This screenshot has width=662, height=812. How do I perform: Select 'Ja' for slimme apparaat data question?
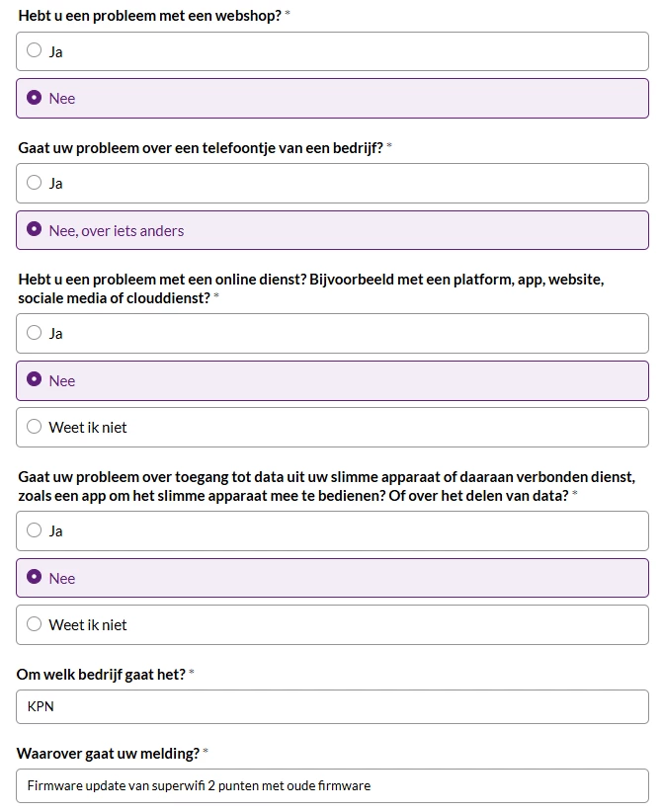click(x=332, y=530)
